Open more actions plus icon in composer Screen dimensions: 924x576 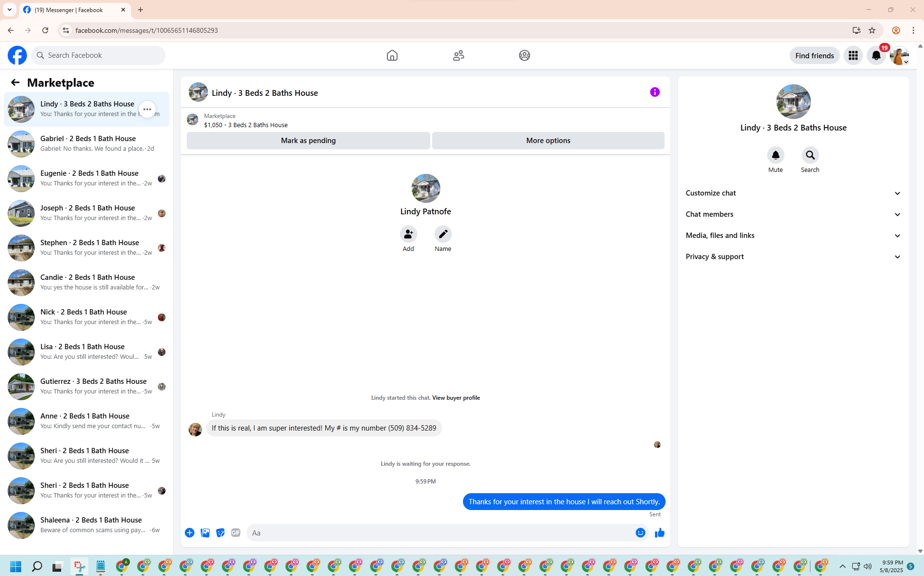(x=190, y=533)
